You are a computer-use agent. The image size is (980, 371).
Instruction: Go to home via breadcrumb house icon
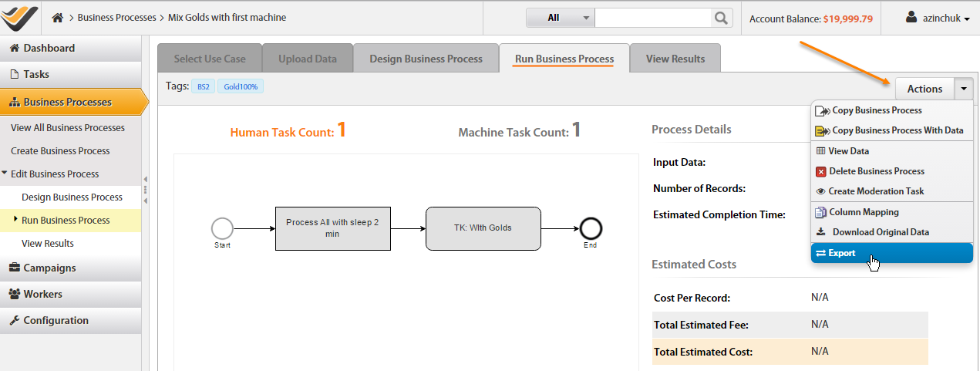coord(57,17)
